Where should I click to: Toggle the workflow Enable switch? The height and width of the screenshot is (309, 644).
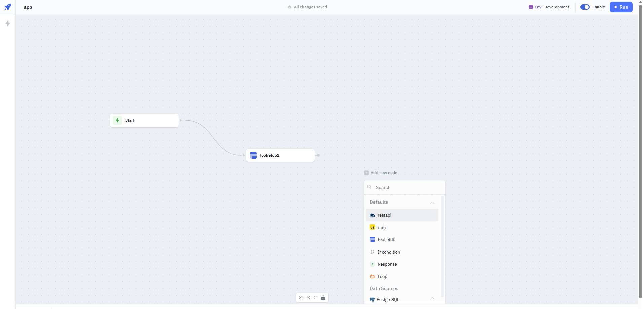tap(585, 7)
